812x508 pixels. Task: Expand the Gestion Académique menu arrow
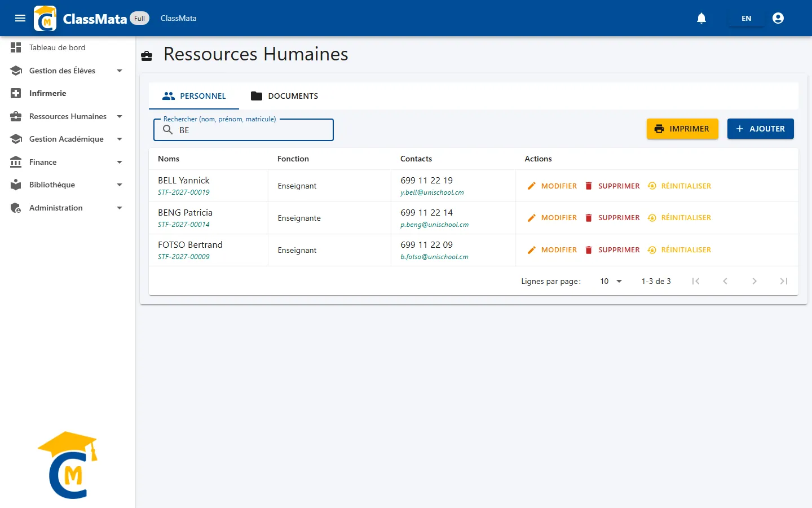click(120, 139)
